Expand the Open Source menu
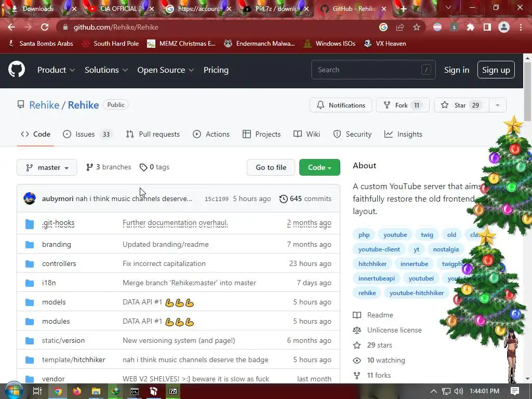Viewport: 532px width, 399px height. pyautogui.click(x=166, y=70)
